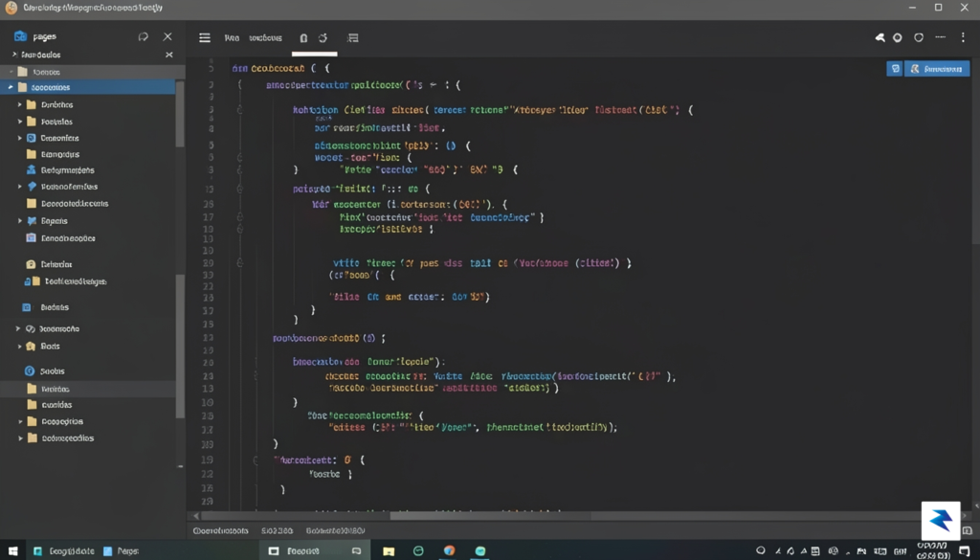Click the blue "pages" panel icon
Screen dimensions: 980x560
[x=20, y=36]
